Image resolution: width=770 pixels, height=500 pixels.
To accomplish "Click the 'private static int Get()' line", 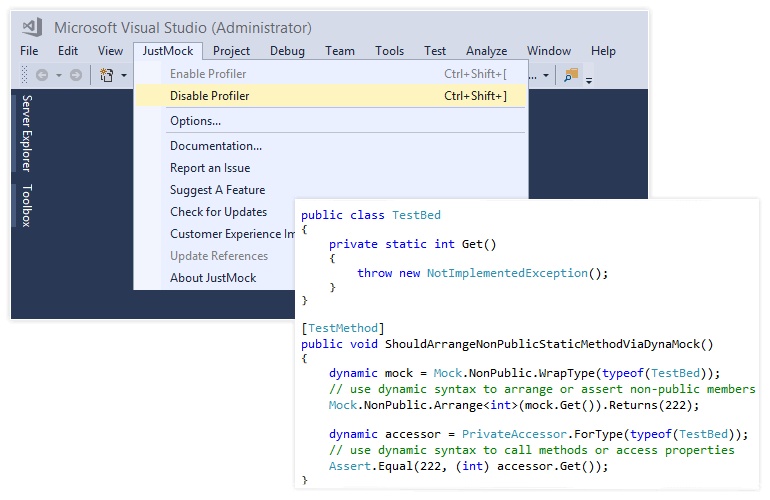I will coord(412,244).
